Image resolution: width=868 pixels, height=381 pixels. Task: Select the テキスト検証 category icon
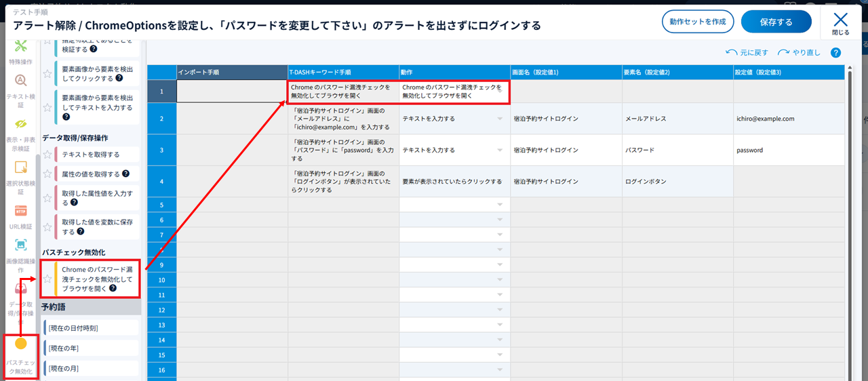20,81
